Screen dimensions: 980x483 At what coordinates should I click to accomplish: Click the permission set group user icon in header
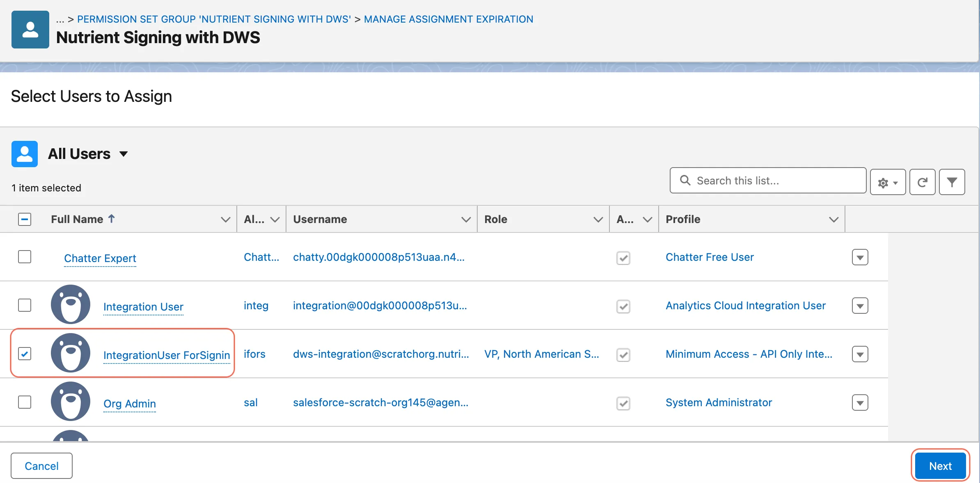pyautogui.click(x=30, y=30)
